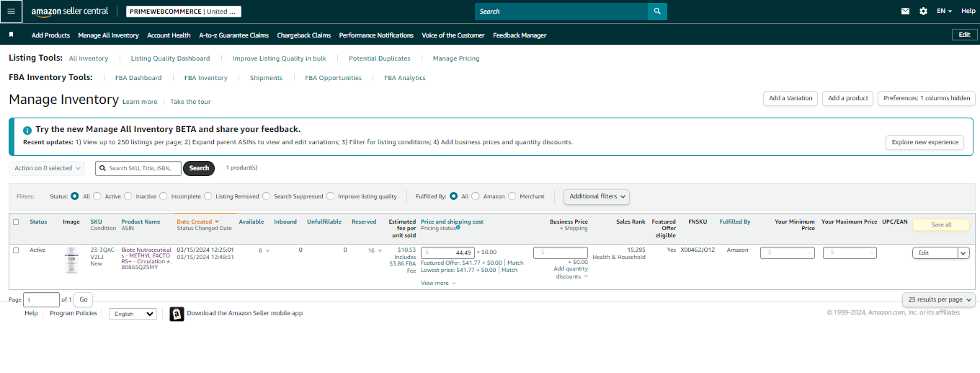Viewport: 980px width, 373px height.
Task: Tick the select-all checkbox in table header
Action: tap(16, 222)
